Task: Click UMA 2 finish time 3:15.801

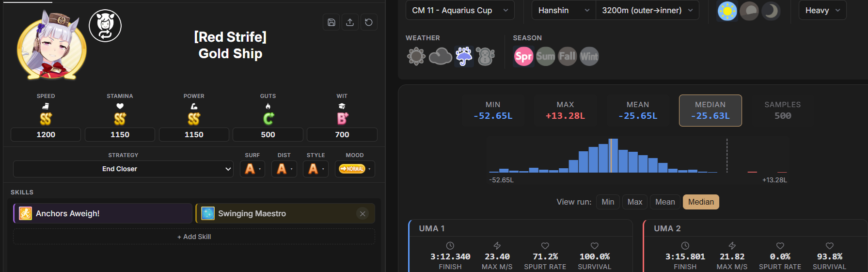Action: click(685, 256)
